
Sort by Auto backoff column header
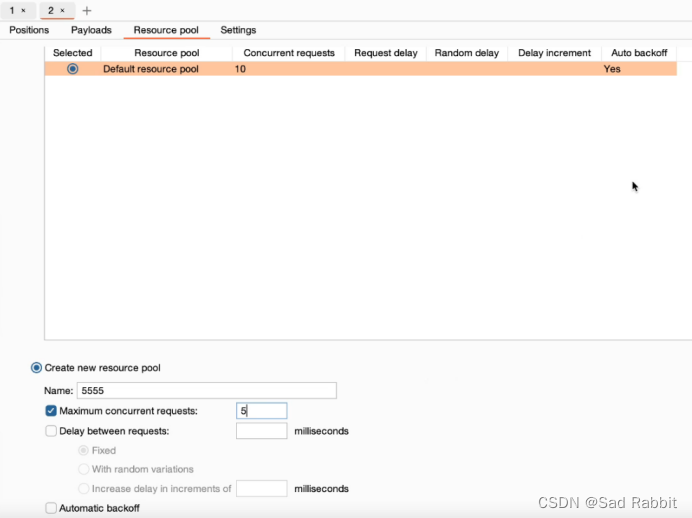[x=639, y=53]
